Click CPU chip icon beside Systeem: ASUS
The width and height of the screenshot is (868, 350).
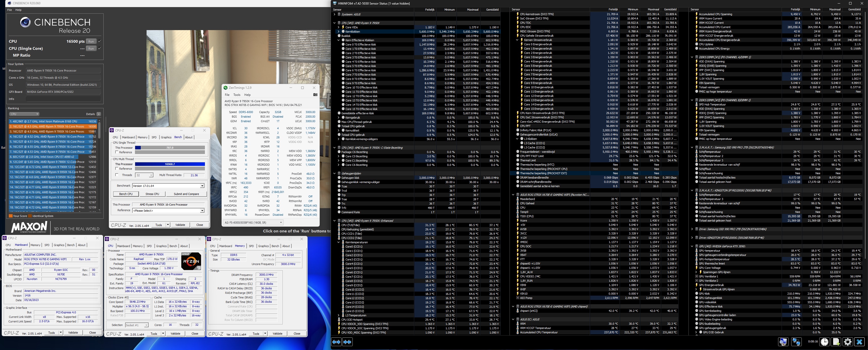(339, 14)
